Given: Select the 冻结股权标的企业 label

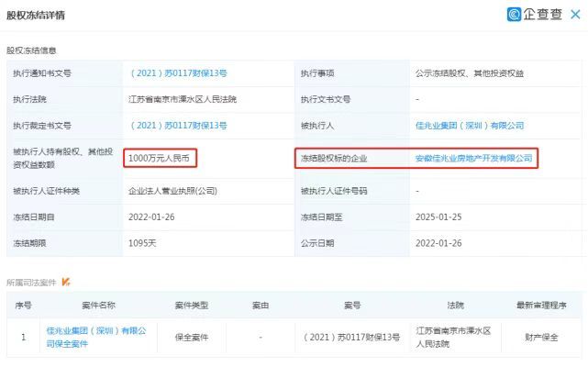Looking at the screenshot, I should (x=334, y=158).
